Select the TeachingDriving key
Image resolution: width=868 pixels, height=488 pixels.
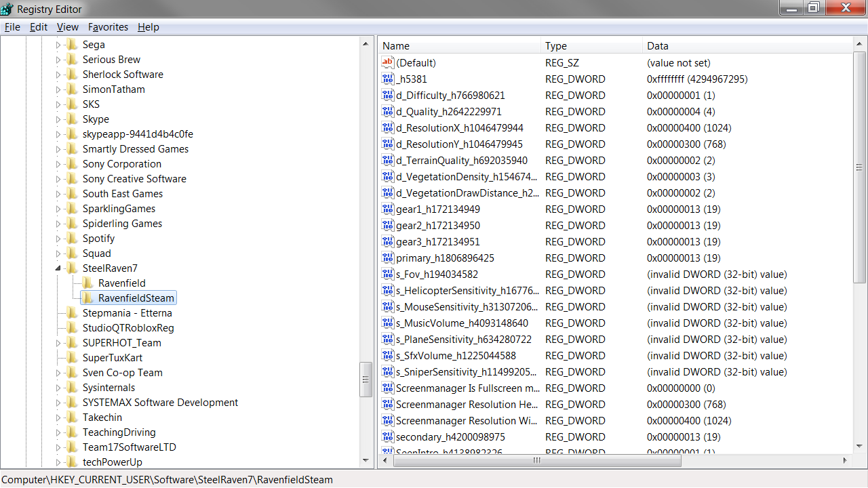tap(119, 432)
